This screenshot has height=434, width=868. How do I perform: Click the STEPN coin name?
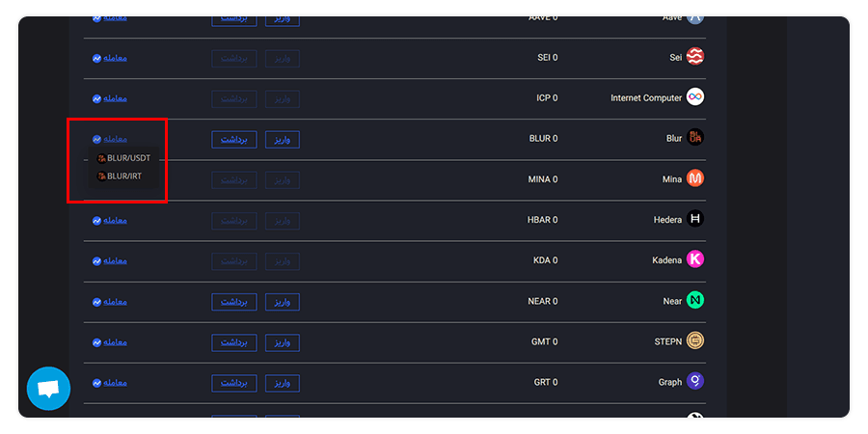click(668, 341)
